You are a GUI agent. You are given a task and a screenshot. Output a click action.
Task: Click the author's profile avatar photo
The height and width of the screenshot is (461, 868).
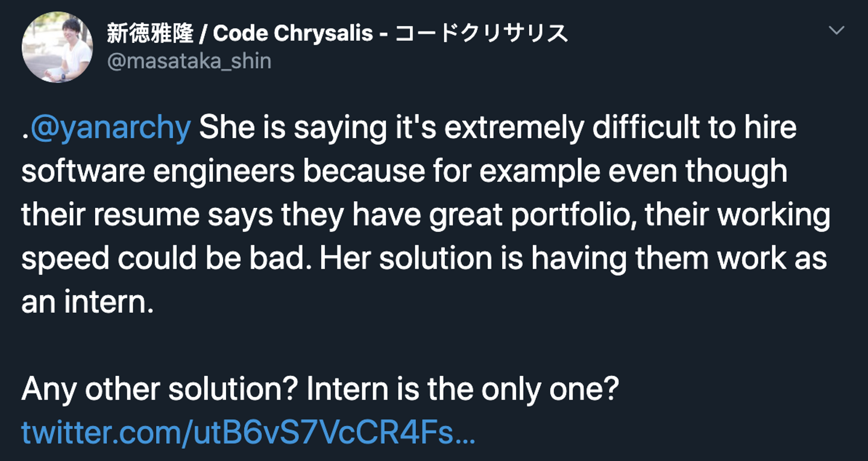click(57, 47)
